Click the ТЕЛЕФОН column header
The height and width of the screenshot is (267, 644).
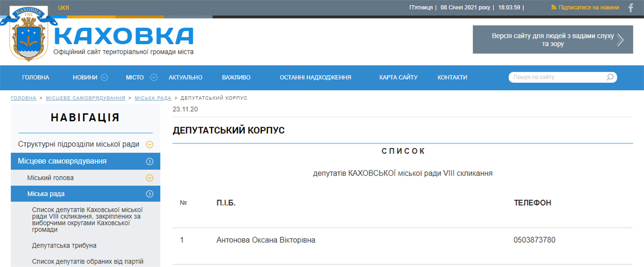tap(533, 203)
